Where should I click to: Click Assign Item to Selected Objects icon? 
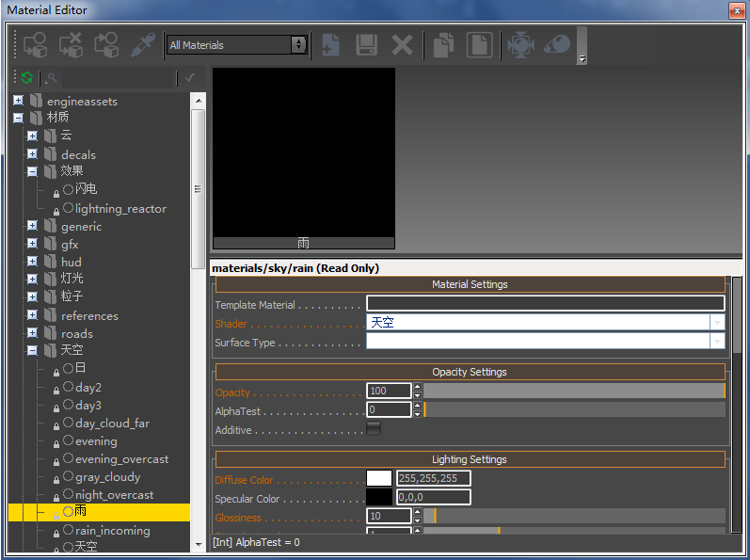click(35, 45)
